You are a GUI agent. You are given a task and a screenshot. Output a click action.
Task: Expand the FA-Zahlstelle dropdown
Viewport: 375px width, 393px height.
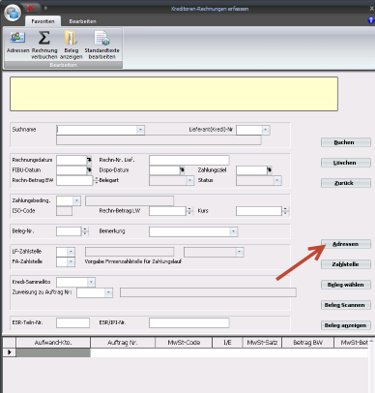(71, 262)
